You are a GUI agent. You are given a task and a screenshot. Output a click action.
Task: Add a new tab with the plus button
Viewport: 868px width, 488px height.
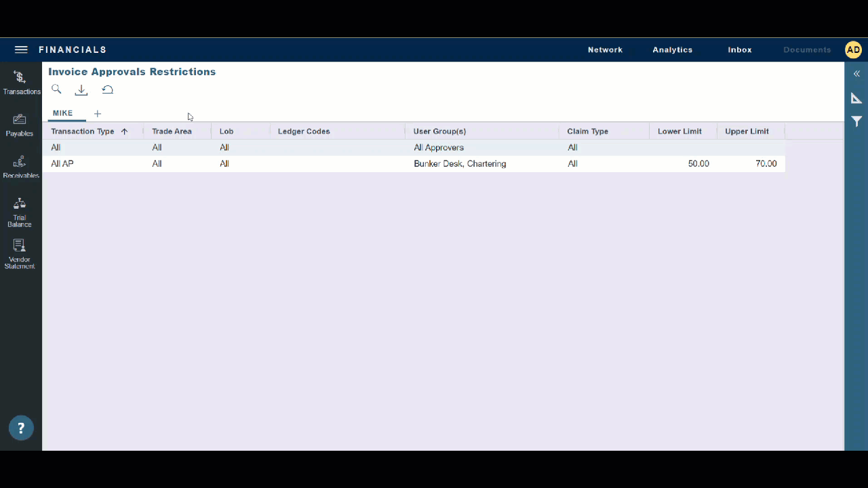coord(97,113)
